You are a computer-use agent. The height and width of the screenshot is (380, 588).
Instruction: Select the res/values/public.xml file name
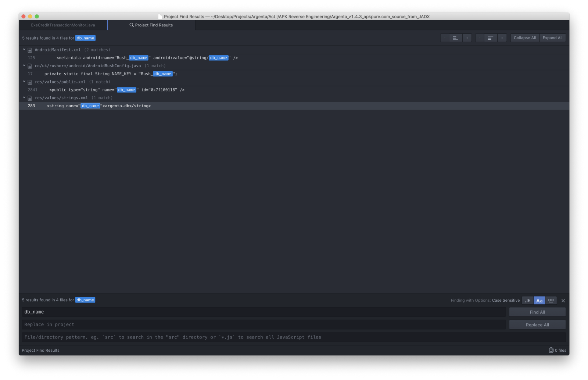pos(60,82)
